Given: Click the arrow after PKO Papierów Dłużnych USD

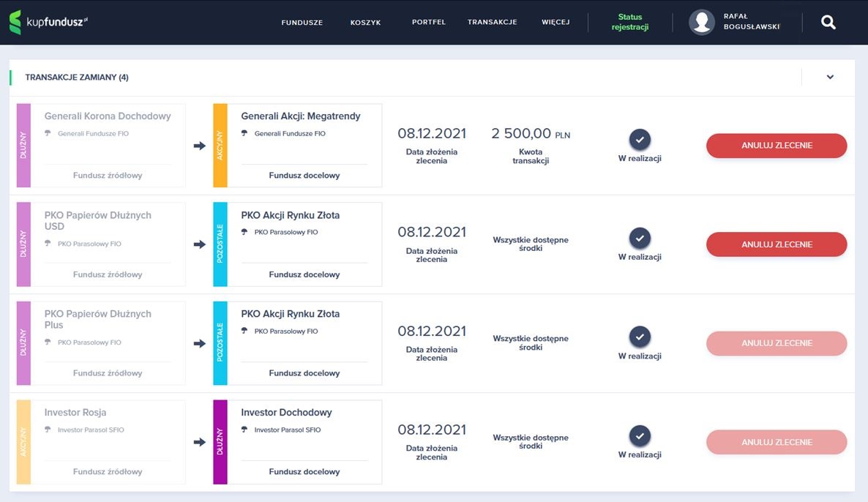Looking at the screenshot, I should 199,244.
